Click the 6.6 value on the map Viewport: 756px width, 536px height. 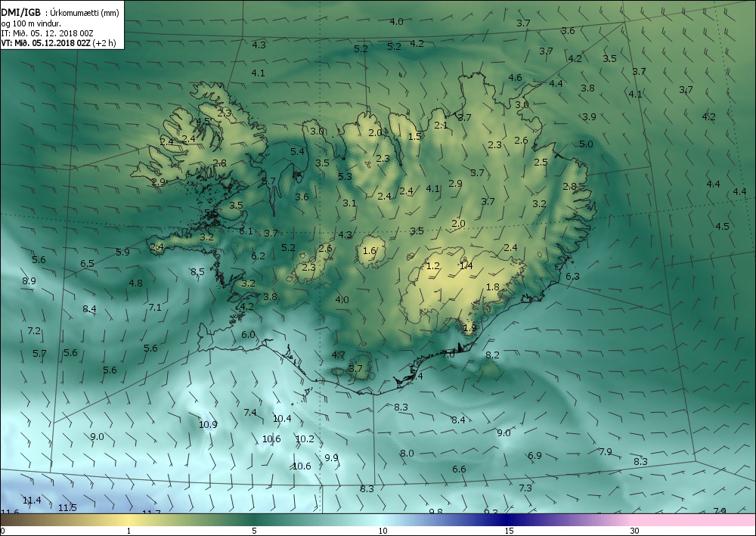[x=459, y=469]
